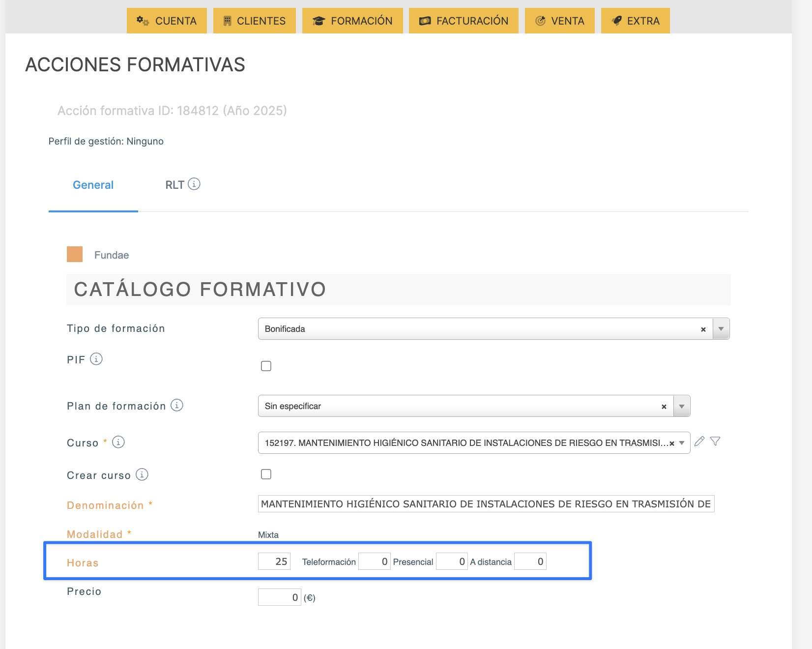This screenshot has width=812, height=649.
Task: Click the A distancia hours field
Action: (x=530, y=561)
